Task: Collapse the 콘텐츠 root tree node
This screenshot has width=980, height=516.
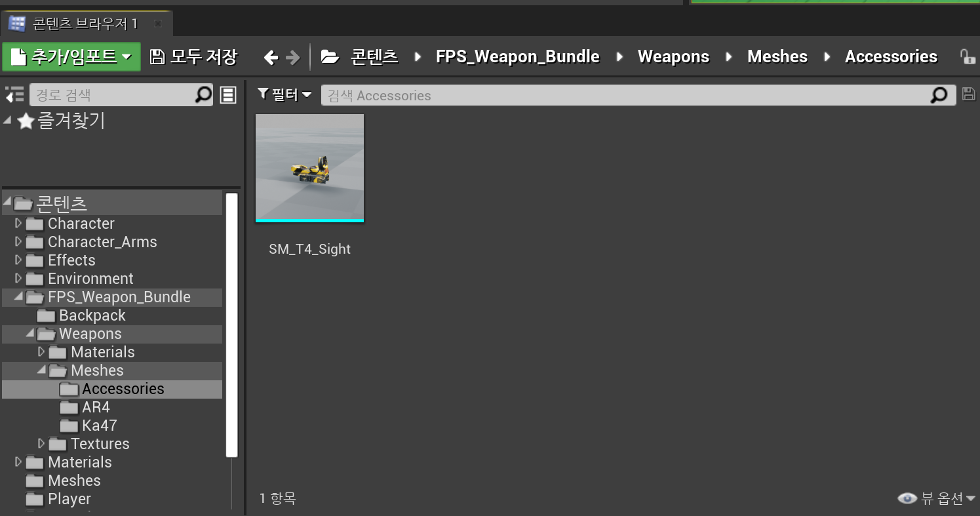Action: pyautogui.click(x=7, y=203)
